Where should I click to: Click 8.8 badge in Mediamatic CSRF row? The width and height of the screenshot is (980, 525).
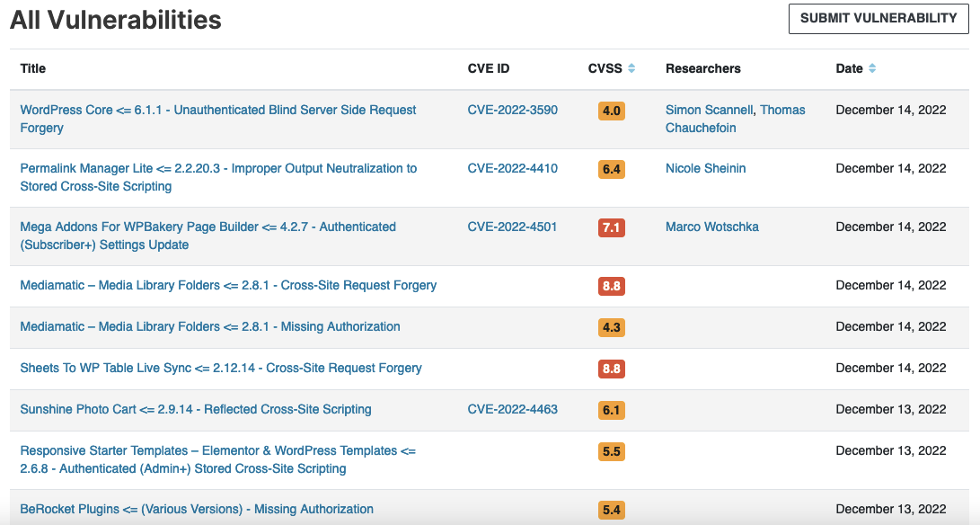[611, 286]
